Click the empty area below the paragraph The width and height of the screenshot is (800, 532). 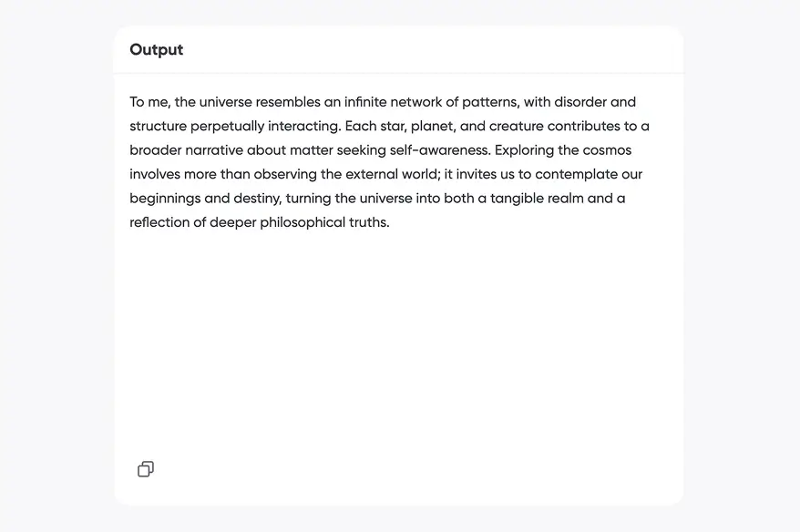point(398,346)
